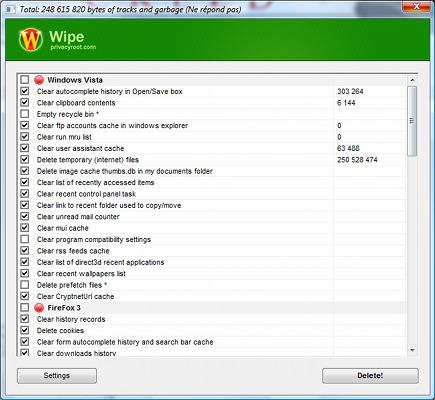Image resolution: width=435 pixels, height=400 pixels.
Task: Uncheck Clear list of direct3d recent applications
Action: click(25, 262)
